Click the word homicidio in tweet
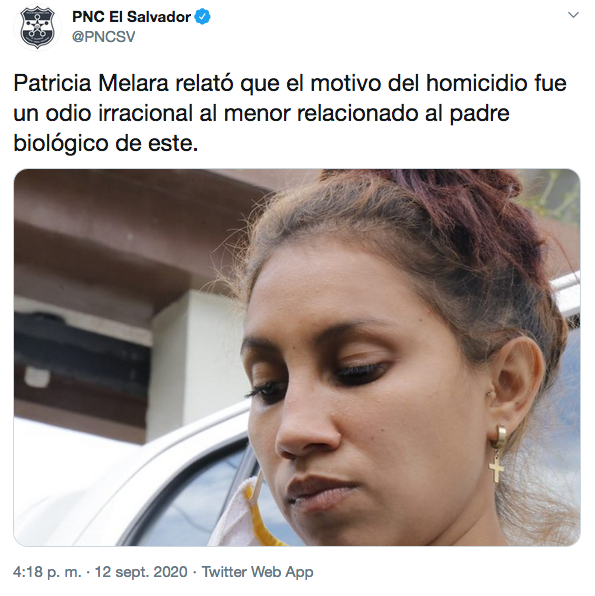Viewport: 595px width, 596px height. [x=476, y=83]
